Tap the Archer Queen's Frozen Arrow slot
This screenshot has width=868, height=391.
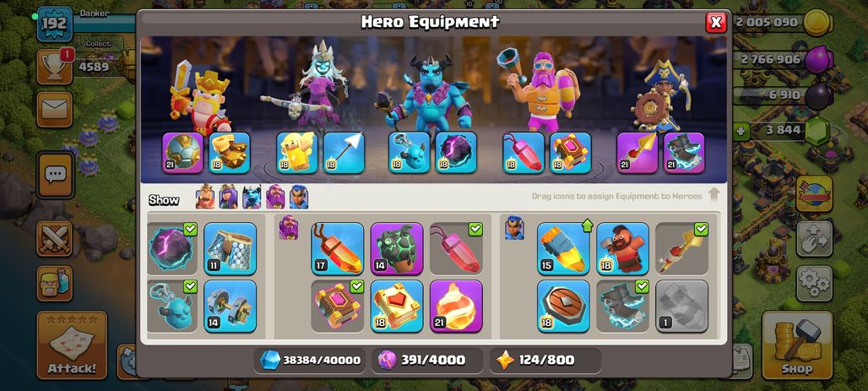344,153
